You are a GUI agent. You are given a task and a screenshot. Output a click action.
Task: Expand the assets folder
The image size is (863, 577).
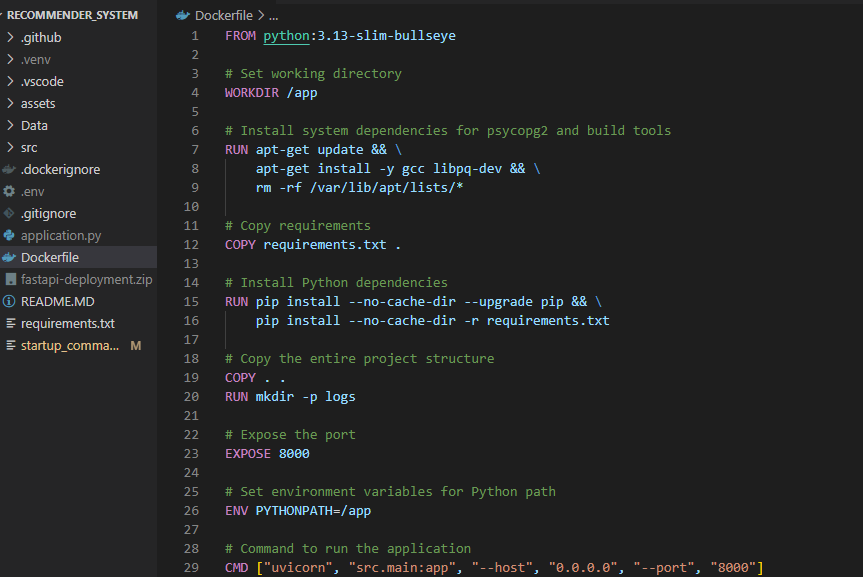[38, 103]
